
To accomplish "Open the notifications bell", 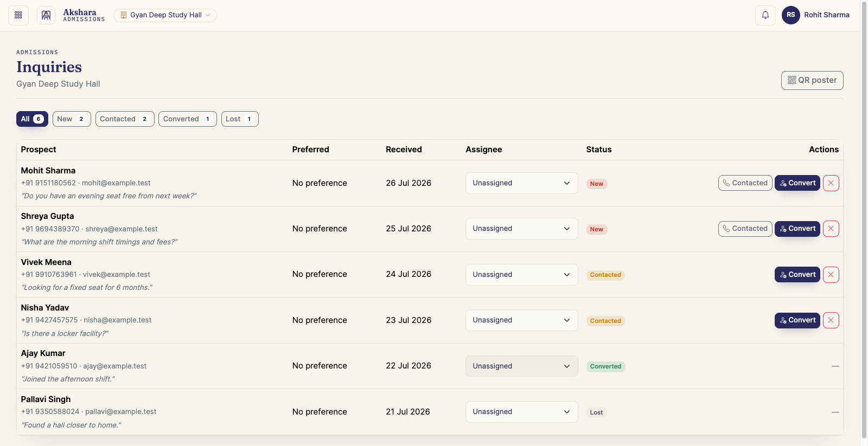I will coord(765,15).
